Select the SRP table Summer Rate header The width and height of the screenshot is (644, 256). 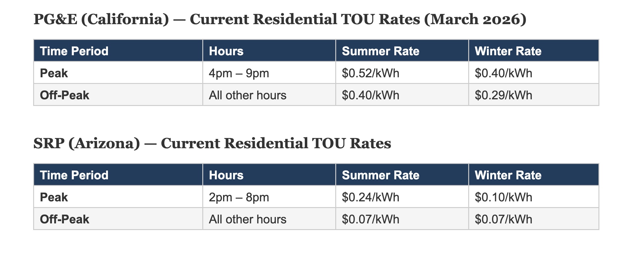[x=380, y=175]
